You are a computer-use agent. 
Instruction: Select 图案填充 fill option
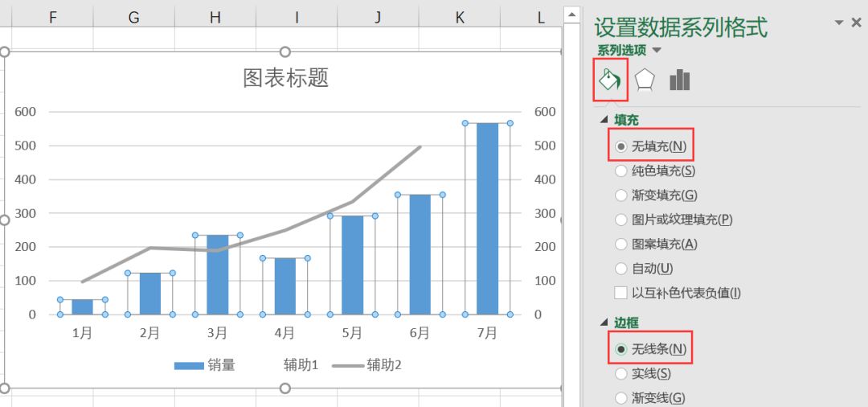pyautogui.click(x=621, y=244)
